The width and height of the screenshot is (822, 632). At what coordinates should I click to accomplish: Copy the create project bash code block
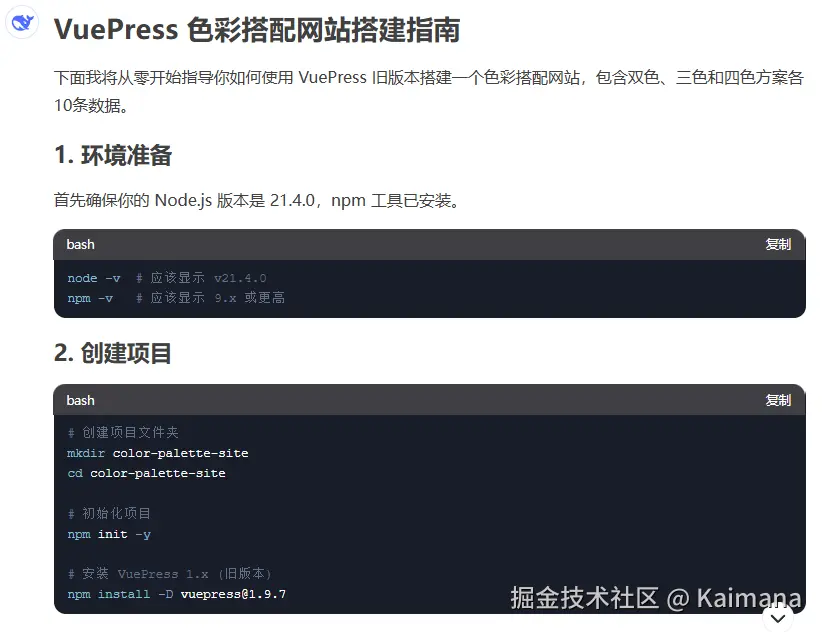(x=777, y=400)
